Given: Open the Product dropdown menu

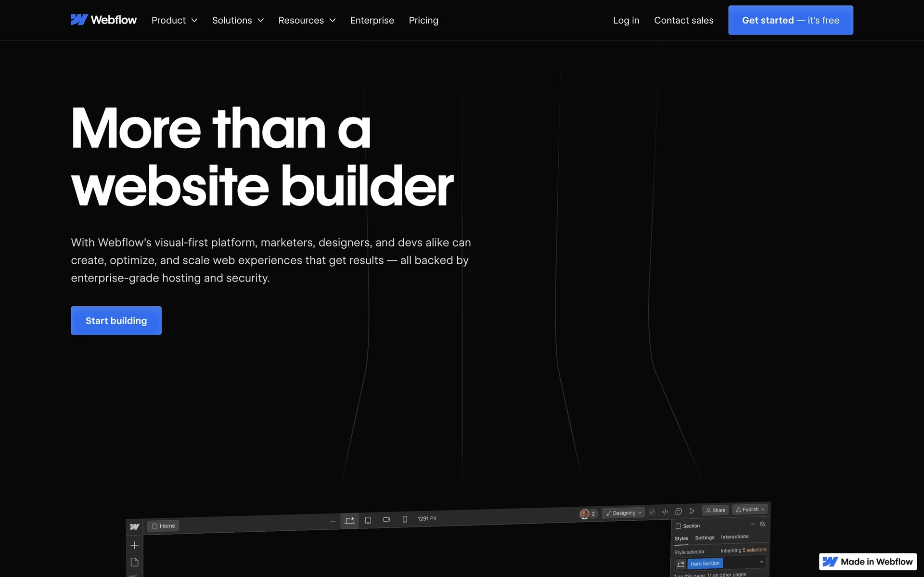Looking at the screenshot, I should pyautogui.click(x=174, y=20).
